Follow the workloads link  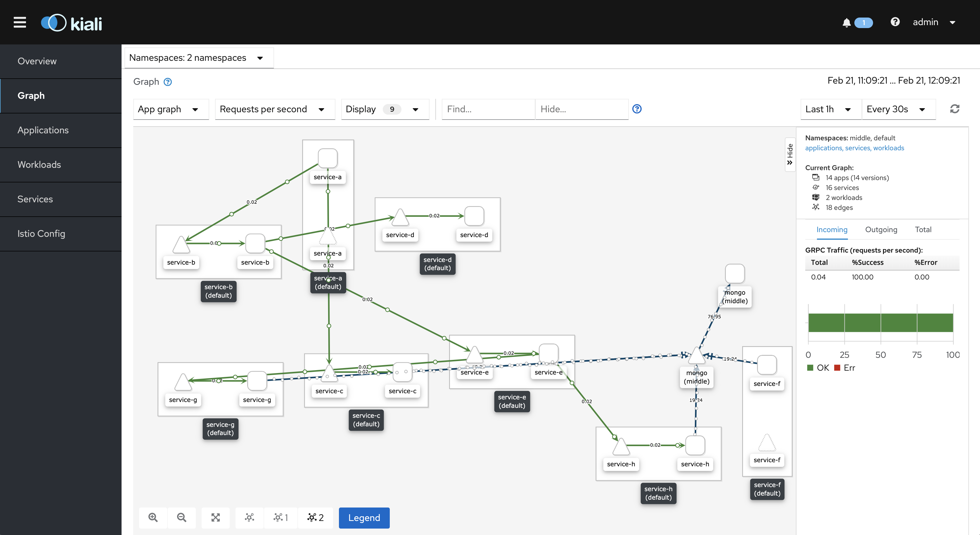[x=888, y=148]
